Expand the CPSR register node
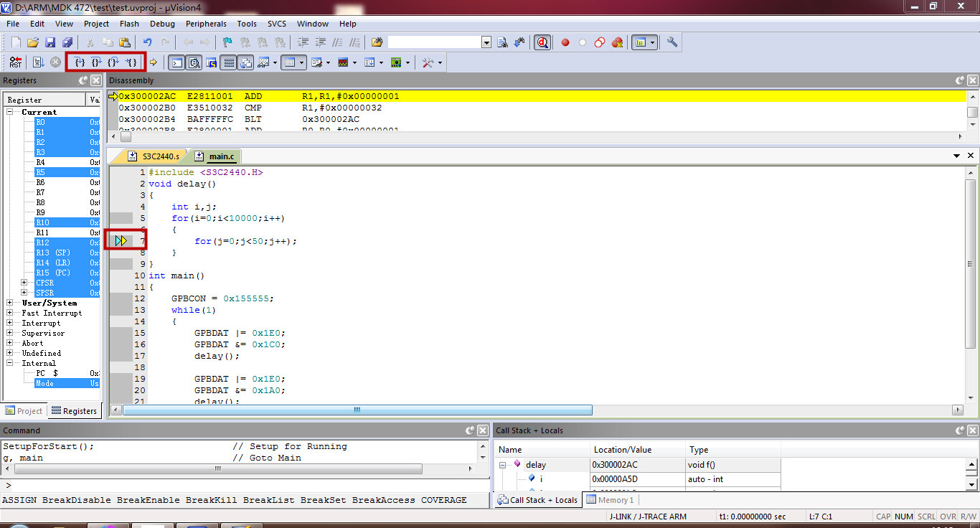980x528 pixels. pyautogui.click(x=25, y=283)
